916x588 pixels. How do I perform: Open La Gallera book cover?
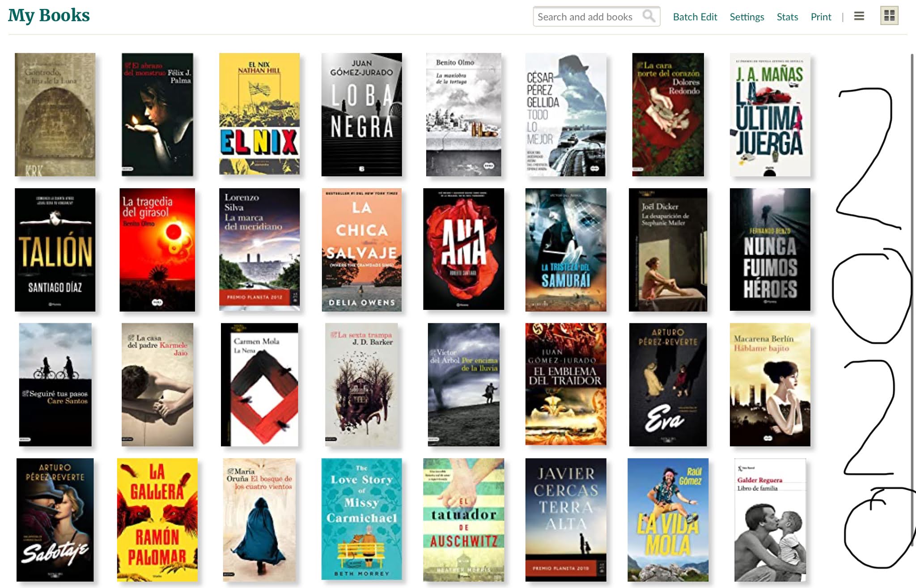[157, 520]
